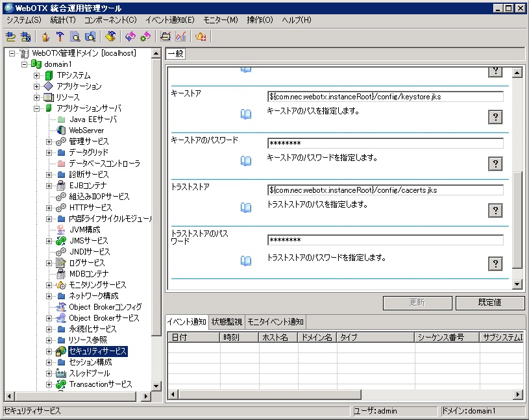Click the domain disconnect toolbar icon
This screenshot has width=529, height=420.
coord(26,37)
